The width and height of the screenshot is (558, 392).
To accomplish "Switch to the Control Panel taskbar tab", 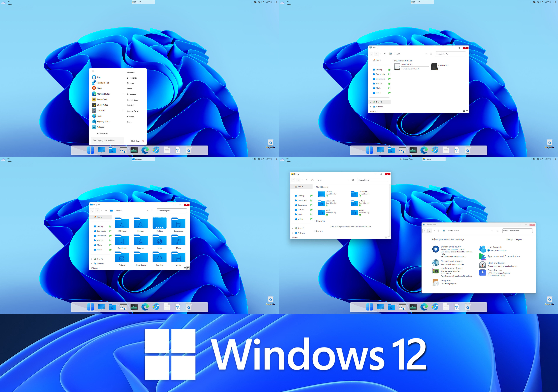I will point(408,159).
